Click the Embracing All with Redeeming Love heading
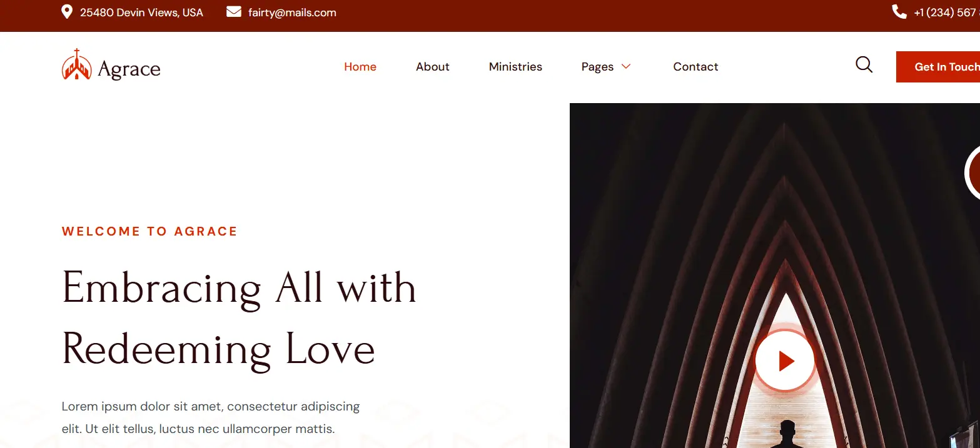 coord(239,318)
